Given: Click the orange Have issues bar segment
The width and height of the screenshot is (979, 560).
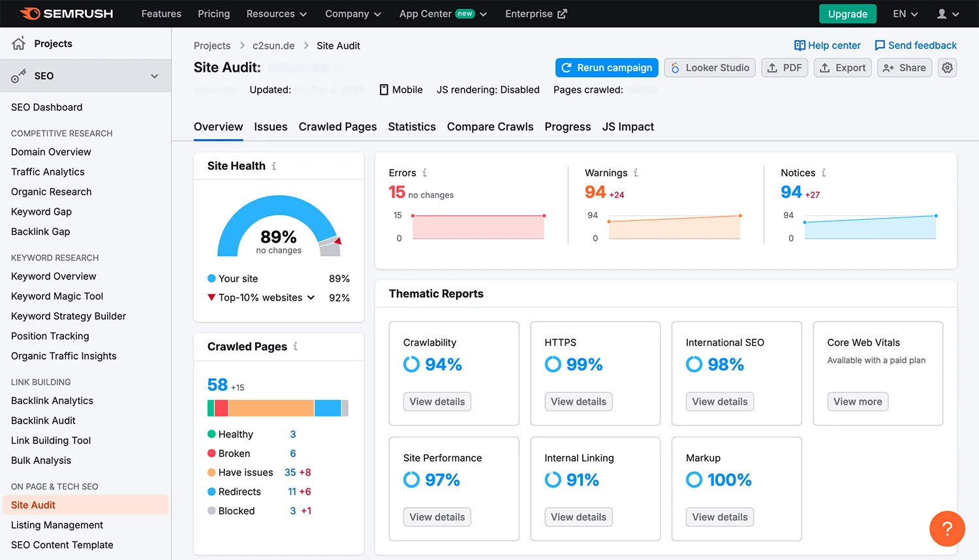Looking at the screenshot, I should click(271, 408).
